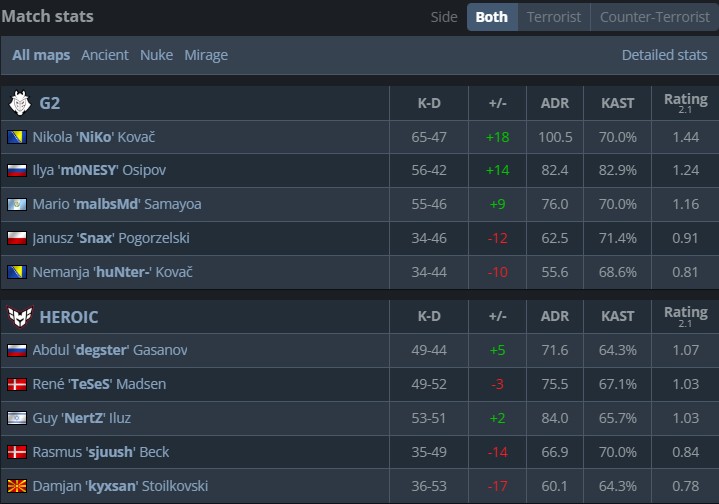Open Nikola 'NiKo' Kovač player profile
This screenshot has height=504, width=719.
click(x=94, y=137)
